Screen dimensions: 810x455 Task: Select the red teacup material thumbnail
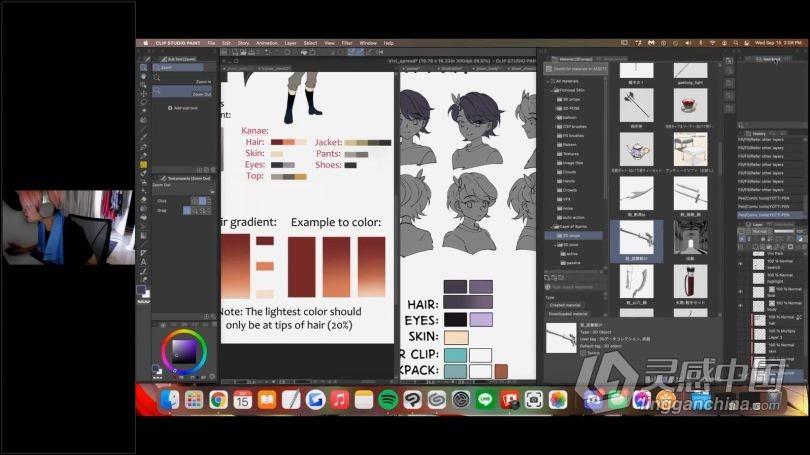click(690, 105)
